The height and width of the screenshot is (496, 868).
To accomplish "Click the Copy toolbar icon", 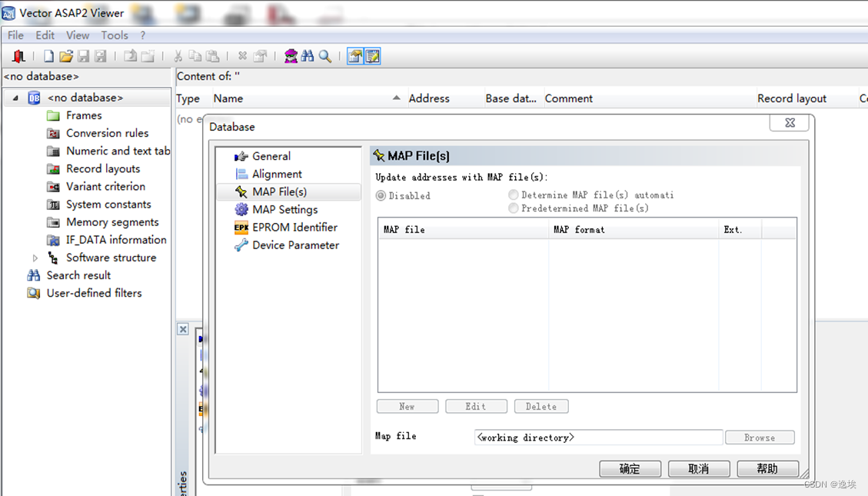I will pos(195,56).
